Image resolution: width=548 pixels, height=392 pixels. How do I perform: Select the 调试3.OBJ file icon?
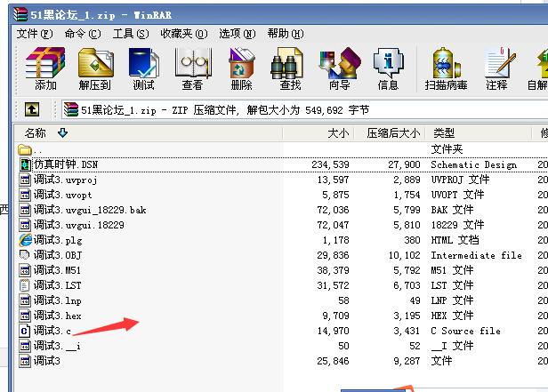[25, 255]
